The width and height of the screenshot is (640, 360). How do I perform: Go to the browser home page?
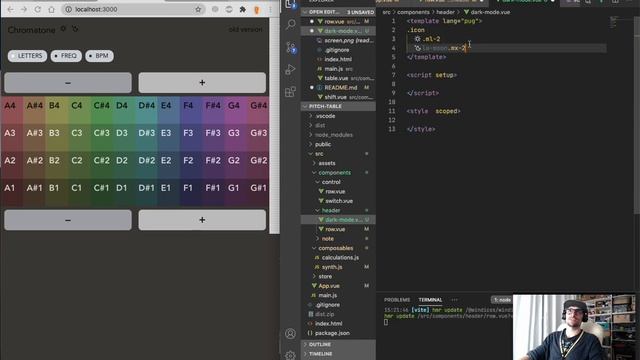51,9
